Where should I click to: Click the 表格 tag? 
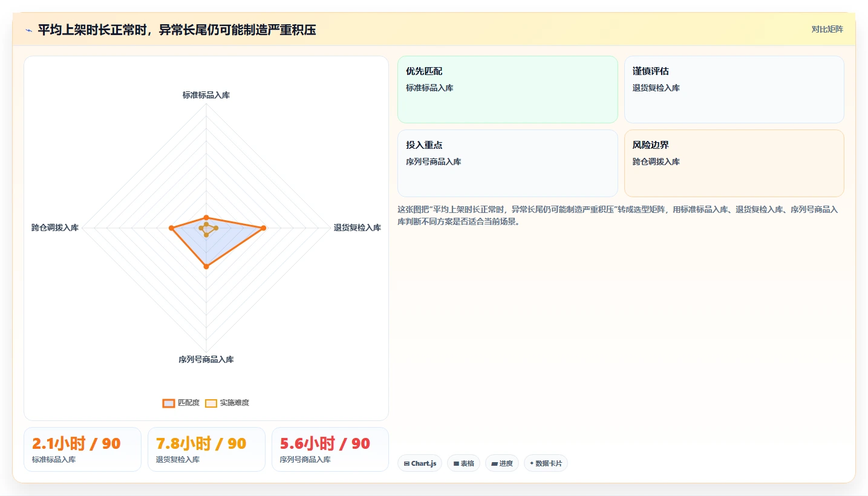[x=464, y=463]
